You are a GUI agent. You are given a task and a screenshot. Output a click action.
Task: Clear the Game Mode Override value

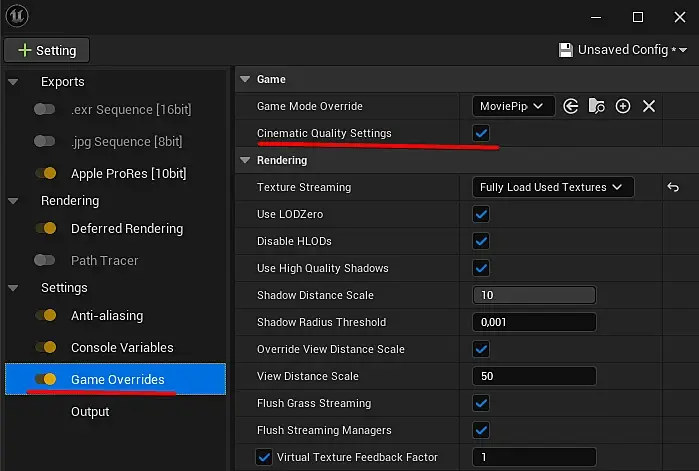click(x=648, y=106)
